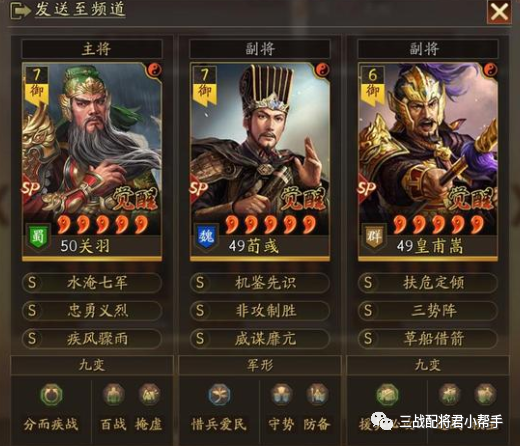Open the 三势阵 skill slot
Image resolution: width=520 pixels, height=446 pixels.
pos(428,311)
